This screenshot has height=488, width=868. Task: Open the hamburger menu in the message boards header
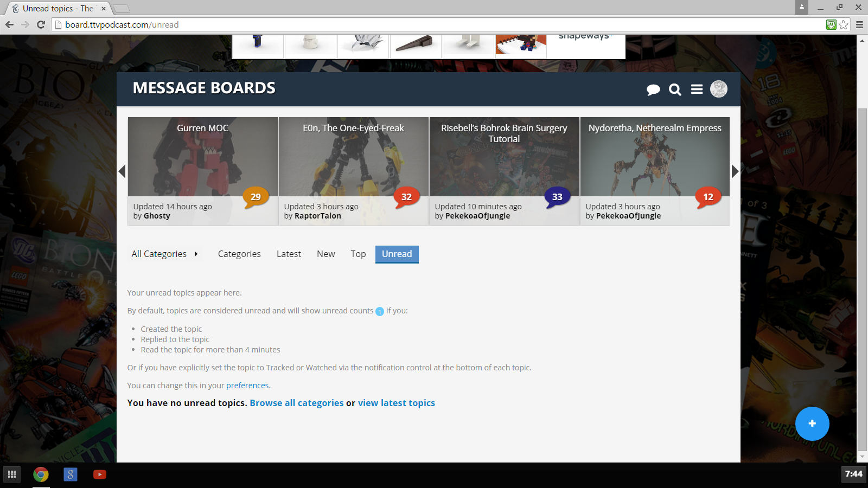pos(697,89)
